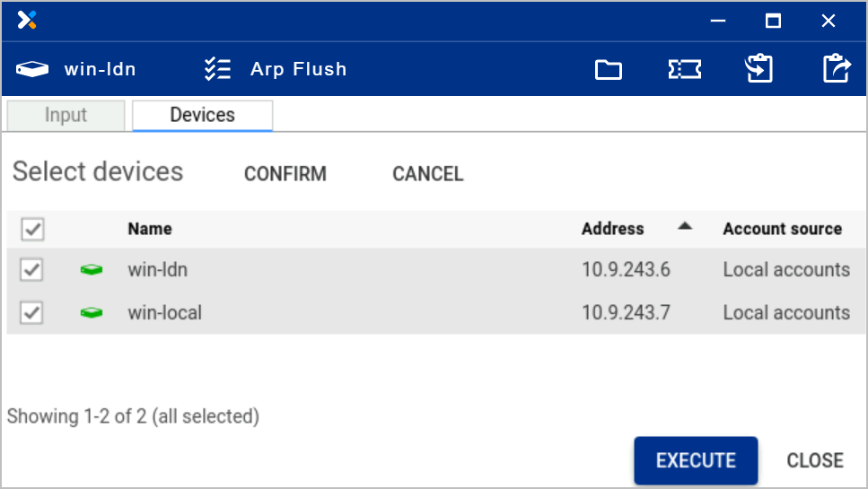
Task: Click the app logo in the title bar
Action: [x=27, y=21]
